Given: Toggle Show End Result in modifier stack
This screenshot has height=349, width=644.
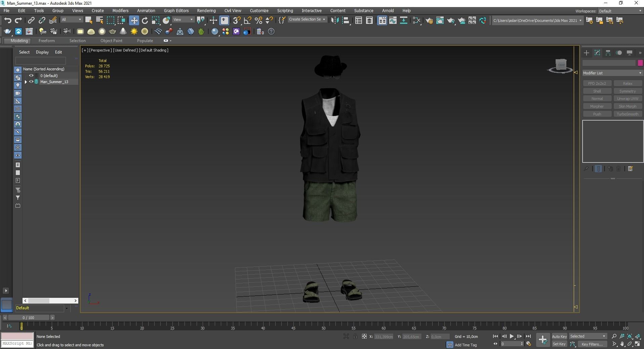Looking at the screenshot, I should pyautogui.click(x=598, y=169).
